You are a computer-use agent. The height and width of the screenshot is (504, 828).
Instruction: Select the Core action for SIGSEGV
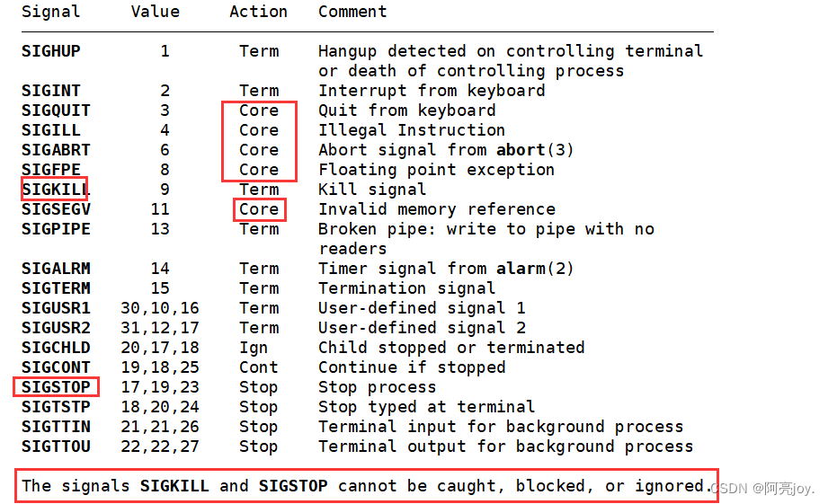[259, 209]
